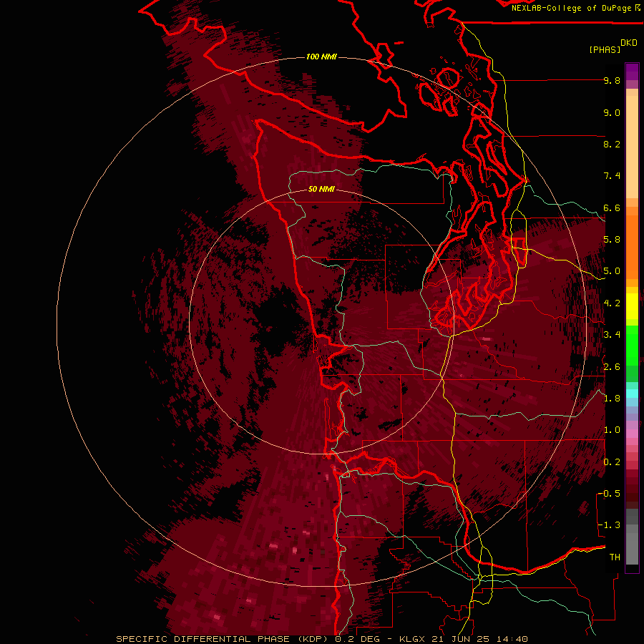644x644 pixels.
Task: Click the 50 NMI range ring label
Action: pyautogui.click(x=321, y=189)
